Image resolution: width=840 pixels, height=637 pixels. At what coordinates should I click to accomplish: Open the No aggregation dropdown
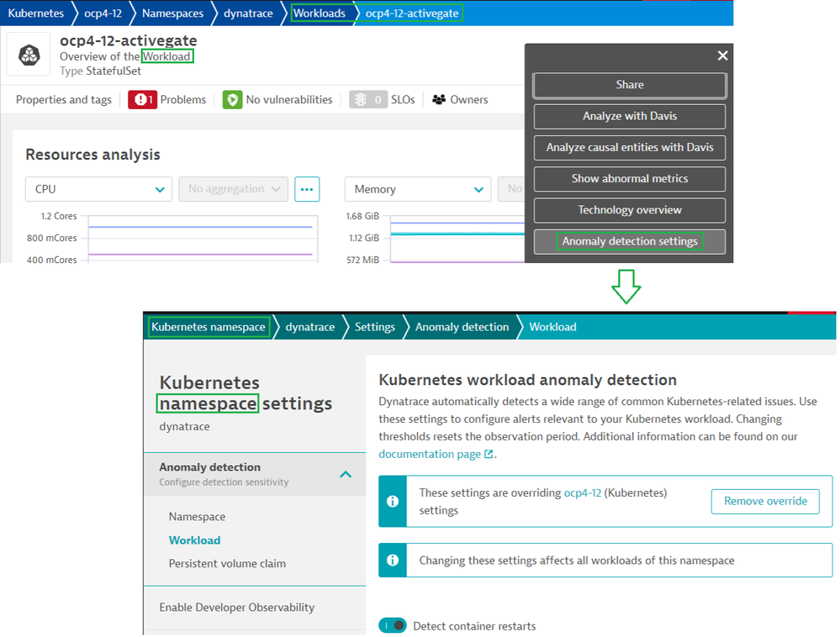234,189
